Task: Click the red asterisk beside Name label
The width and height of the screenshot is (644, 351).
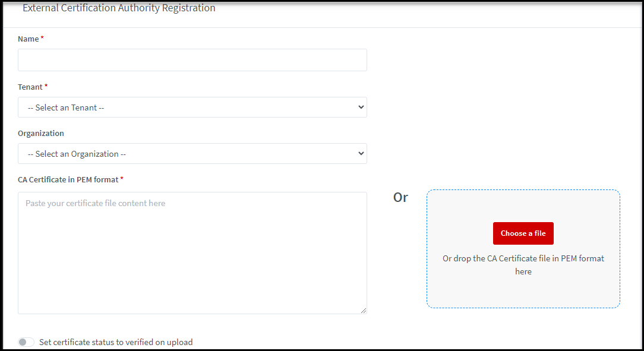Action: click(x=42, y=39)
